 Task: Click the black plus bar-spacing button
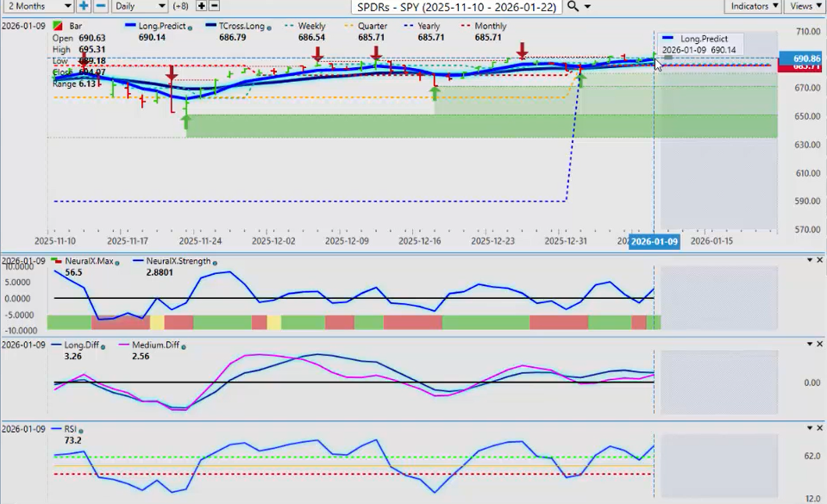202,6
